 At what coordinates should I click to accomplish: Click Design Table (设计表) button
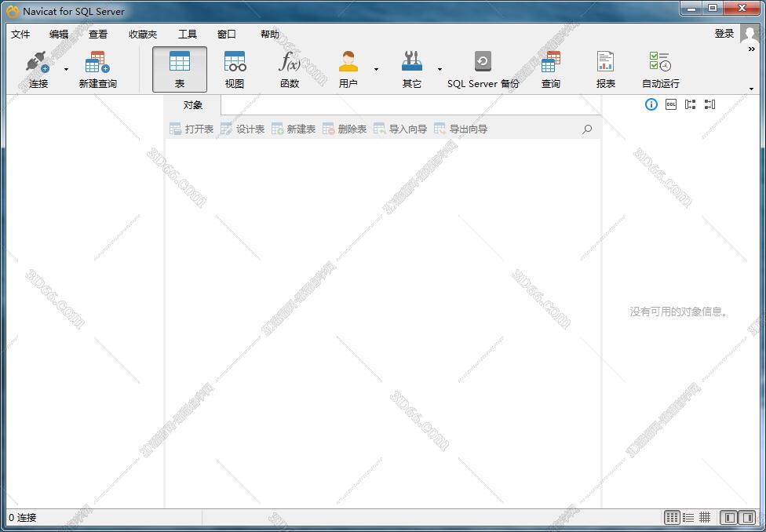tap(243, 129)
